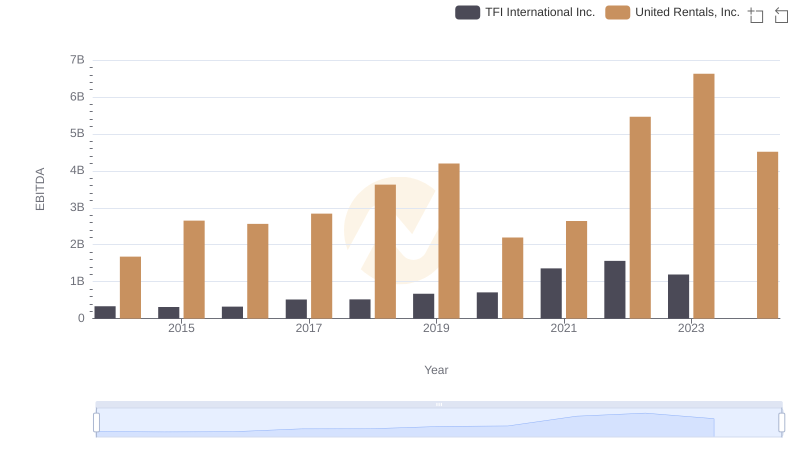Click the 2022 United Rentals bar
Image resolution: width=800 pixels, height=461 pixels.
(640, 218)
